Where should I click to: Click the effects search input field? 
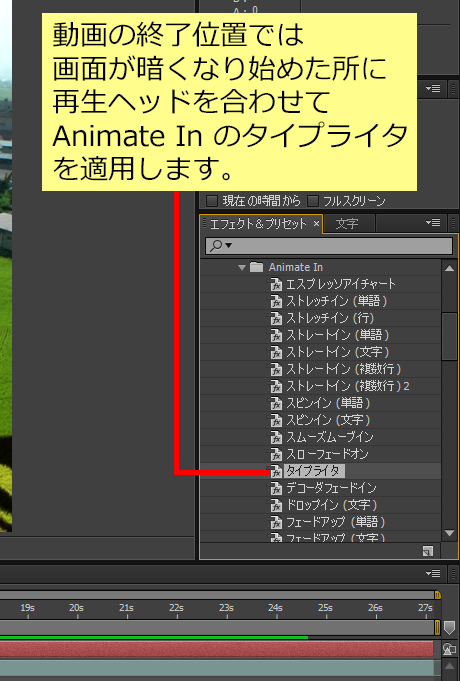pos(329,246)
